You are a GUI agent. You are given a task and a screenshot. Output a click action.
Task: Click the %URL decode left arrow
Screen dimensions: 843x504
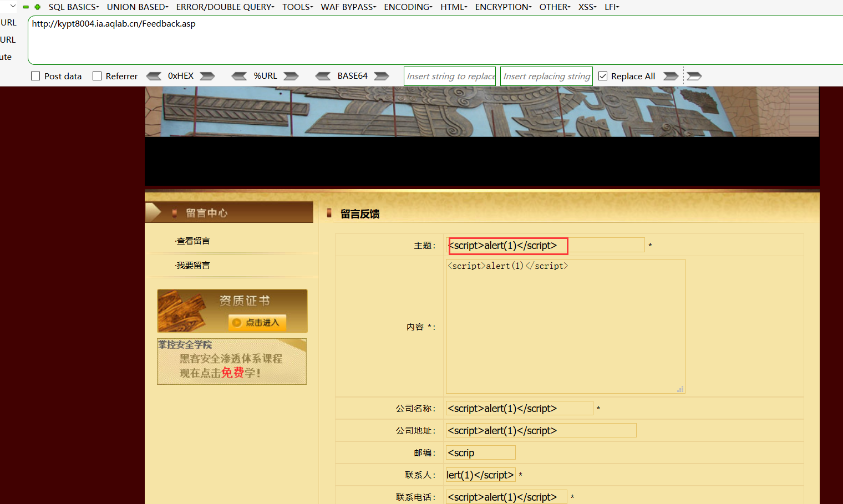tap(240, 76)
